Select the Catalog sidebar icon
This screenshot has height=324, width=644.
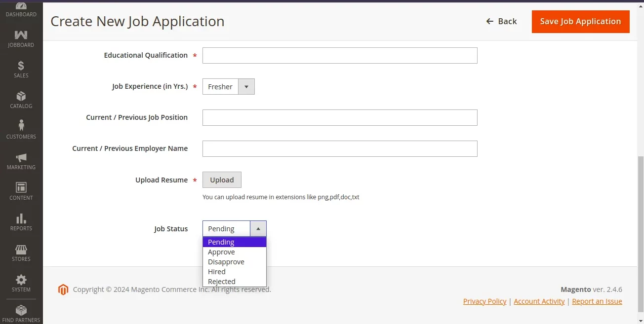(21, 97)
